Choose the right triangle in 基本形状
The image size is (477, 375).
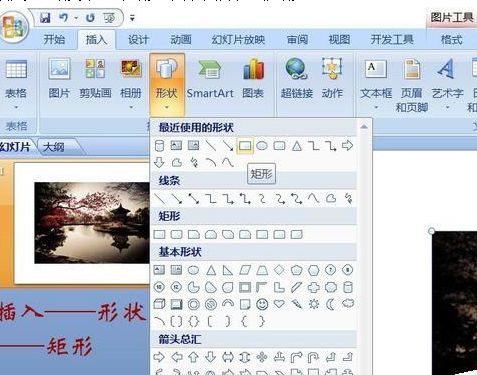coord(228,270)
